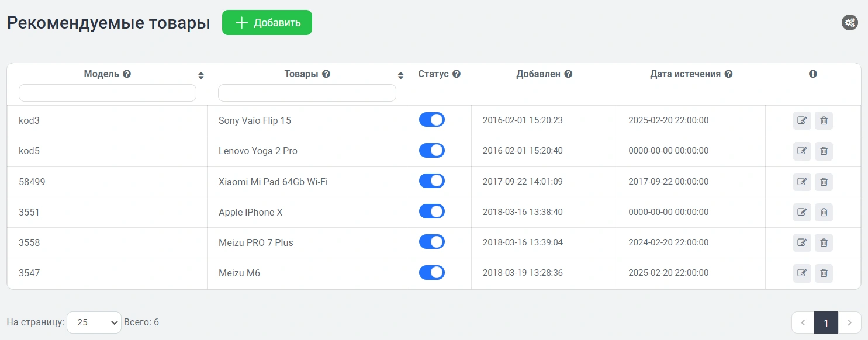
Task: Click the next page arrow
Action: tap(849, 322)
